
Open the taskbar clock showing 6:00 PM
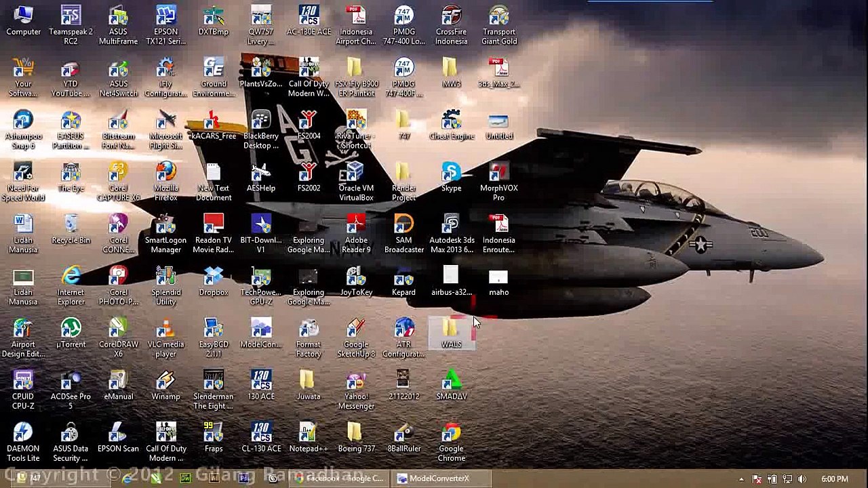tap(834, 479)
